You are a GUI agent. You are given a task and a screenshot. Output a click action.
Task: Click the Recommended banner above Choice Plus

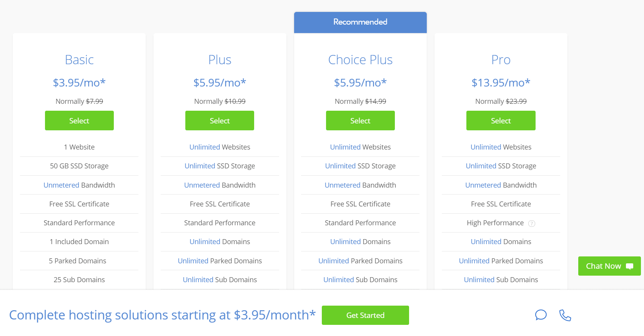(x=360, y=22)
